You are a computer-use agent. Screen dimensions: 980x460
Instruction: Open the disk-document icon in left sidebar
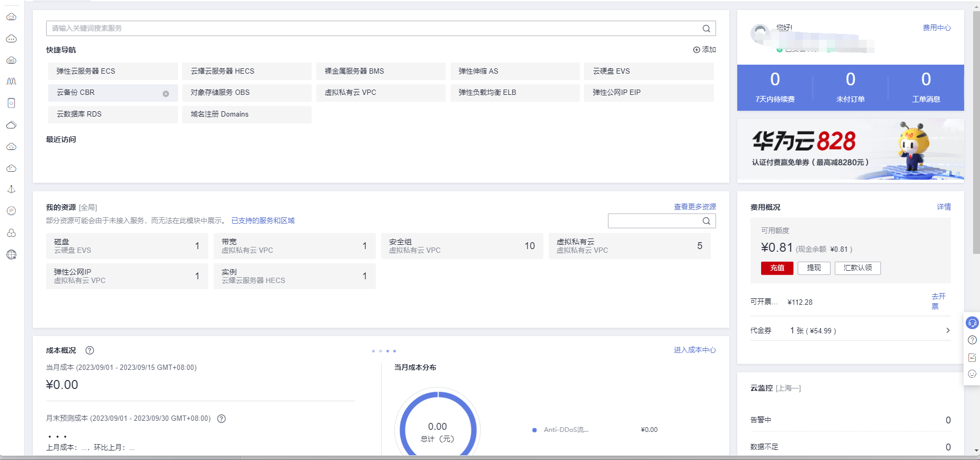(11, 103)
